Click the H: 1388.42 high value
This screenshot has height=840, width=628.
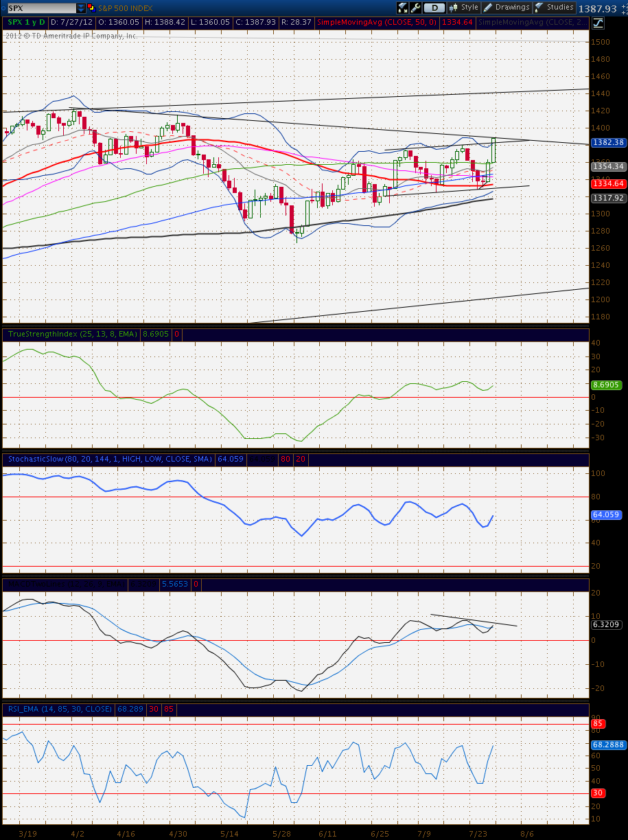click(165, 23)
